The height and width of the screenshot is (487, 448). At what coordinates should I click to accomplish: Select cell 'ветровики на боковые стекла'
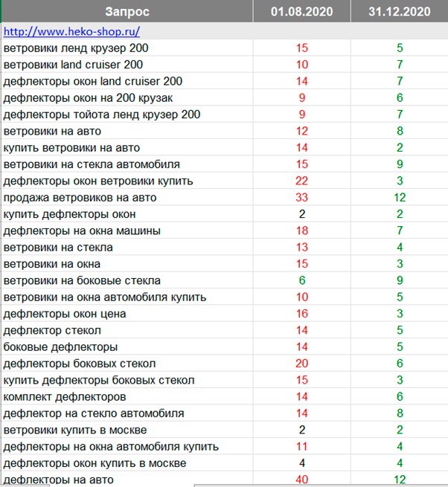[127, 280]
